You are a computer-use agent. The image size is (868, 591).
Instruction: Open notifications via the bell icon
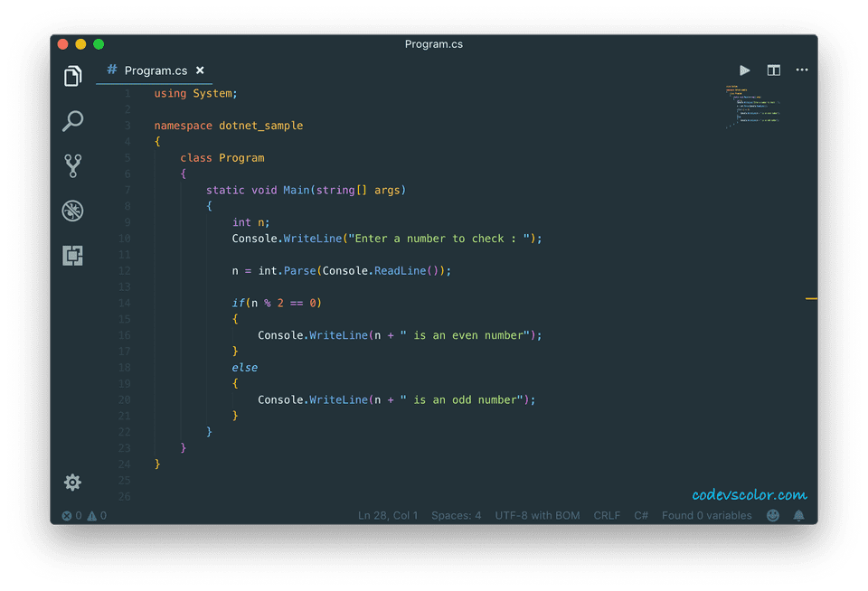pos(799,515)
